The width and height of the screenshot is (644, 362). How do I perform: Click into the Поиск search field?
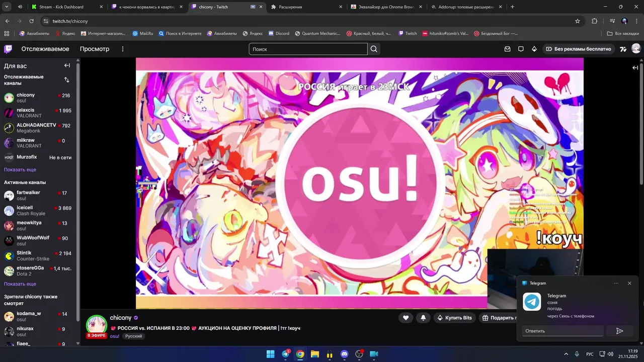click(x=308, y=49)
